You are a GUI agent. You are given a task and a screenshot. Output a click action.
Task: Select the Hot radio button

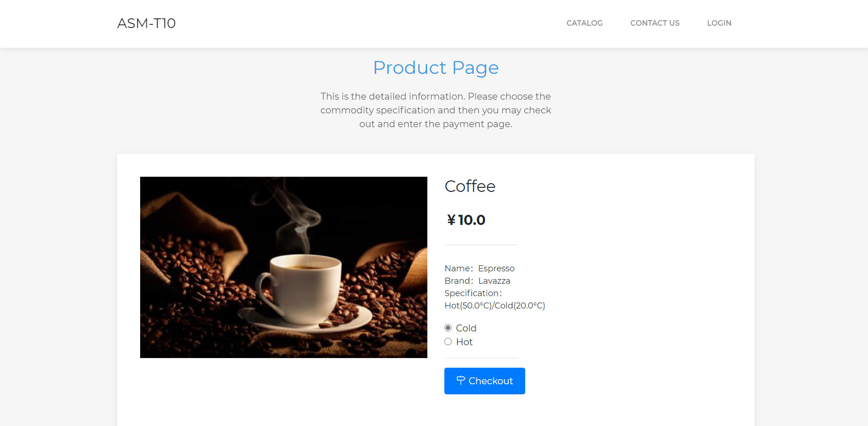(x=448, y=342)
